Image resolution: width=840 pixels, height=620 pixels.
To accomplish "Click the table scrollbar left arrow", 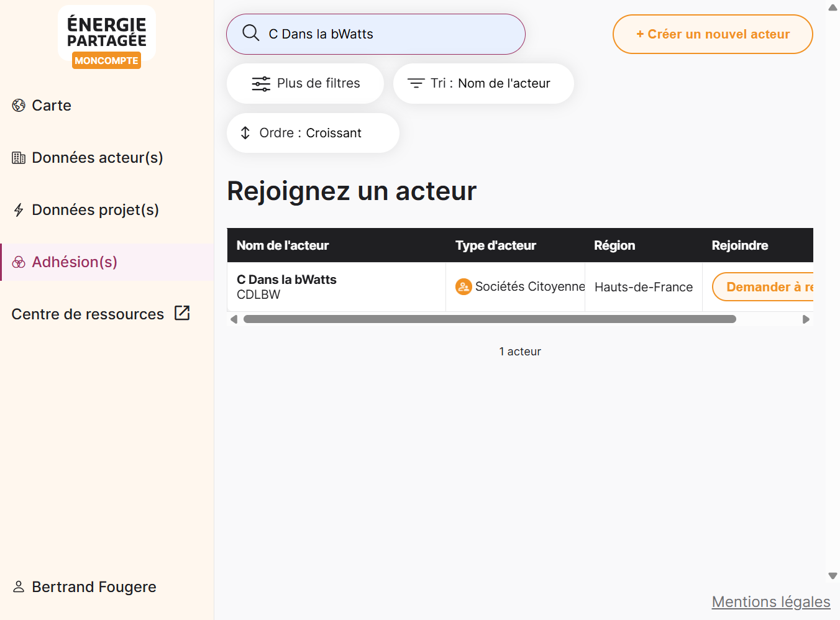I will coord(234,319).
